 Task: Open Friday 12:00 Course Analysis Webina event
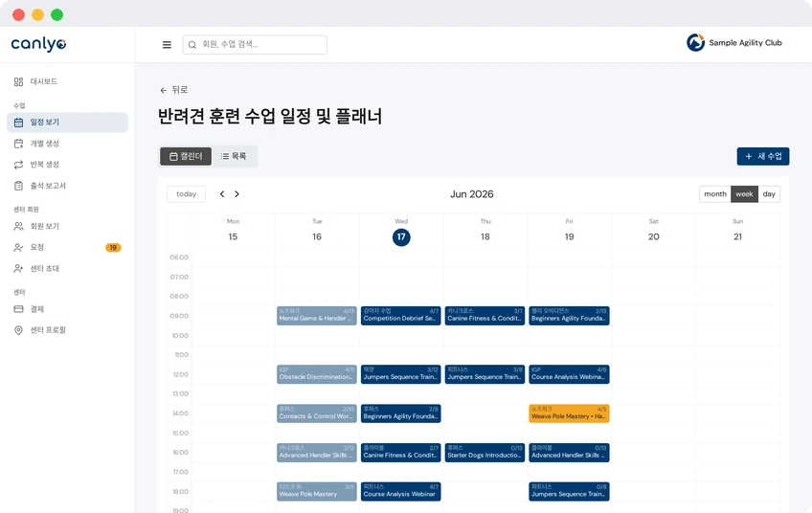(569, 374)
